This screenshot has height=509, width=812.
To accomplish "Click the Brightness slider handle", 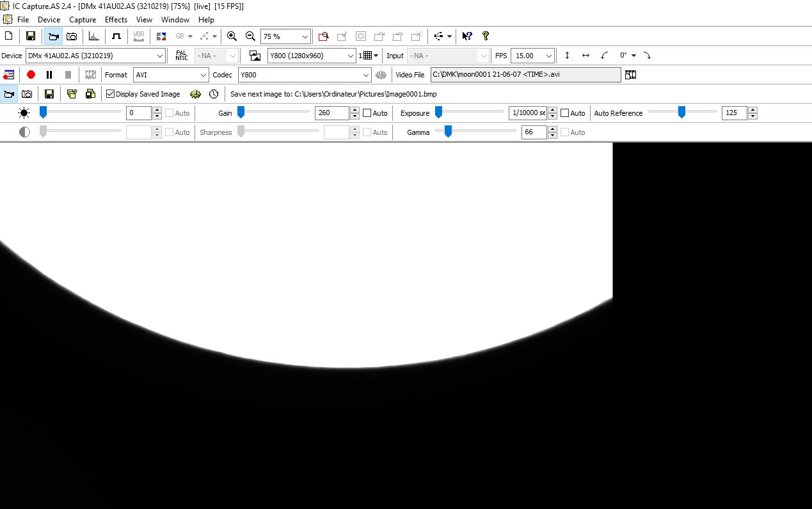I will click(43, 113).
